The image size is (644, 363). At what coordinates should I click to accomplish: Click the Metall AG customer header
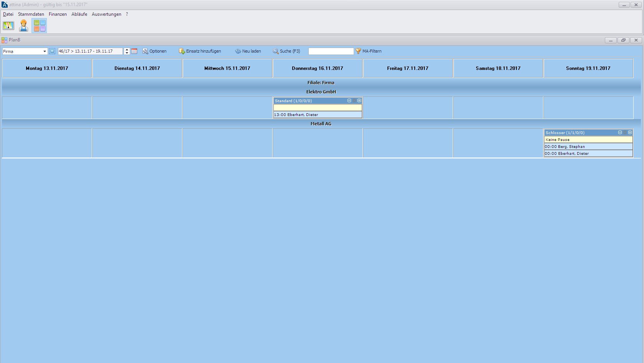[x=321, y=124]
